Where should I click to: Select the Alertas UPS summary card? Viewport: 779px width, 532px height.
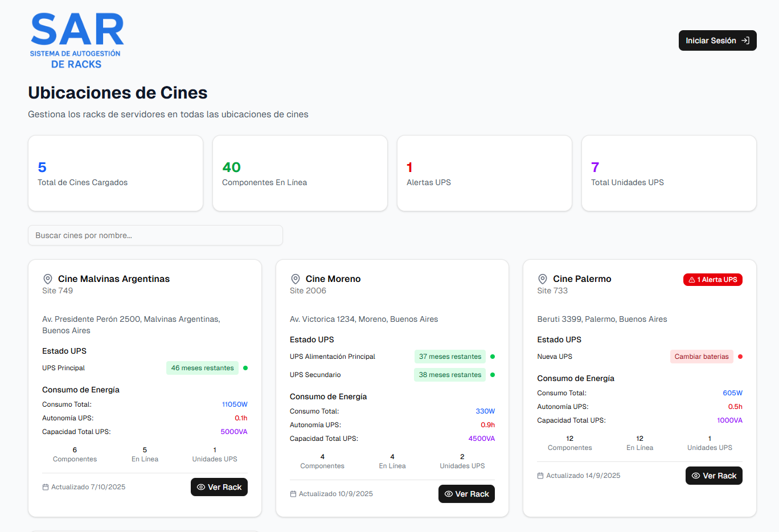pos(485,173)
